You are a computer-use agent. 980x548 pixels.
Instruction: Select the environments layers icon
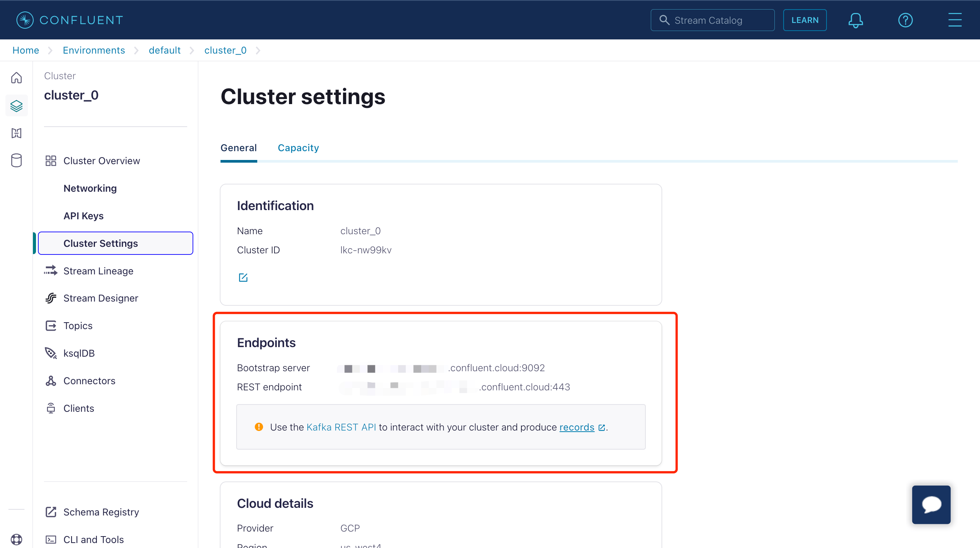point(16,106)
